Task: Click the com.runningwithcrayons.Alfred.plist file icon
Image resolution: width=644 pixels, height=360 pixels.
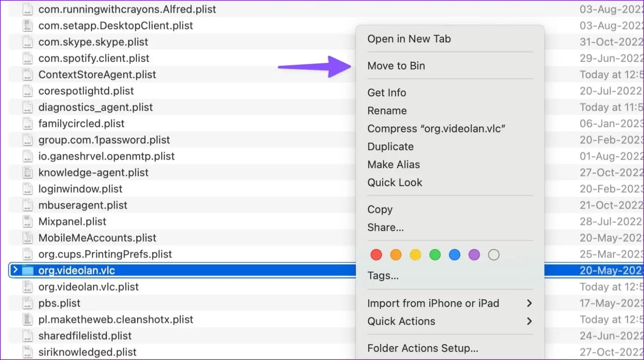Action: 28,9
